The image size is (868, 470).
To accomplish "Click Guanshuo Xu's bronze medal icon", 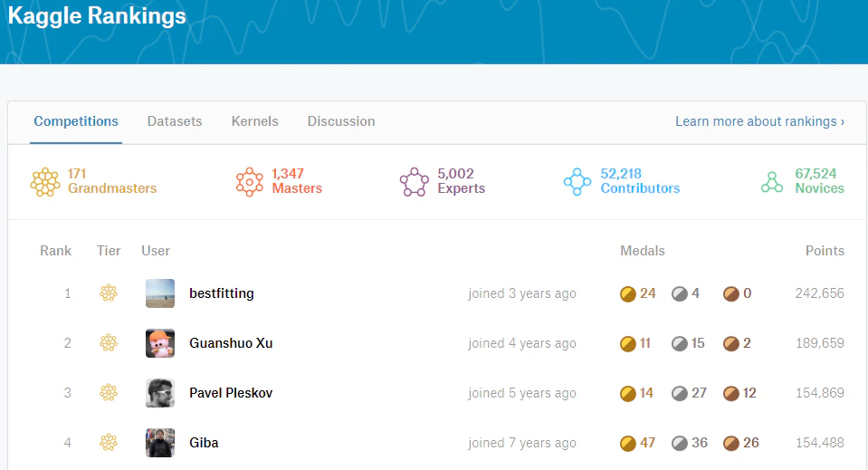I will (731, 344).
